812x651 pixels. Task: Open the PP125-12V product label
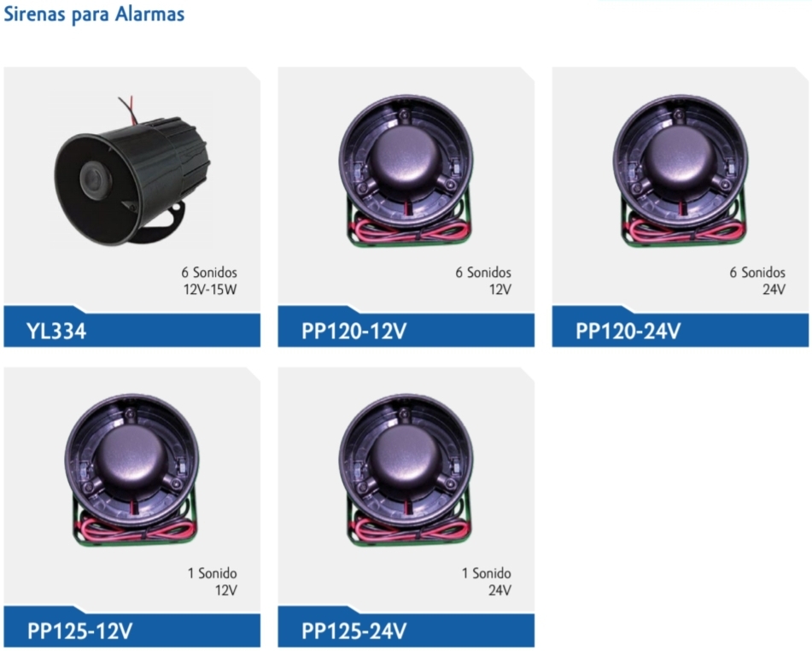(x=132, y=630)
